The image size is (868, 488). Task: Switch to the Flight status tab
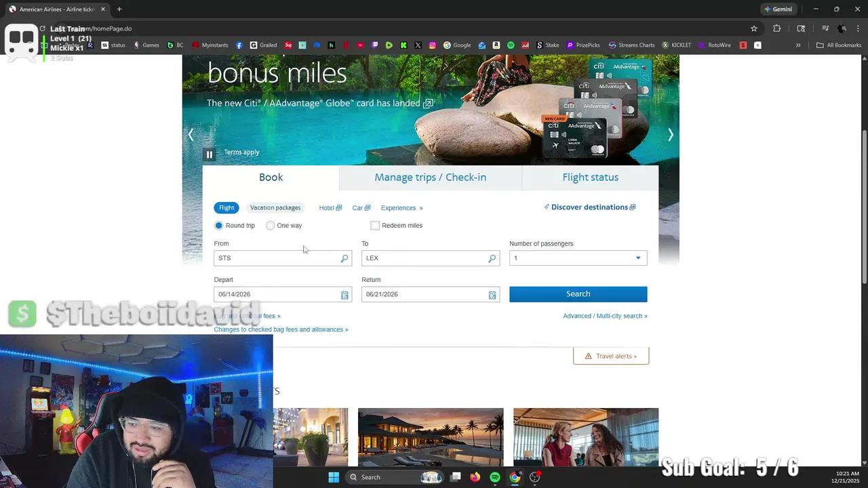click(x=591, y=178)
